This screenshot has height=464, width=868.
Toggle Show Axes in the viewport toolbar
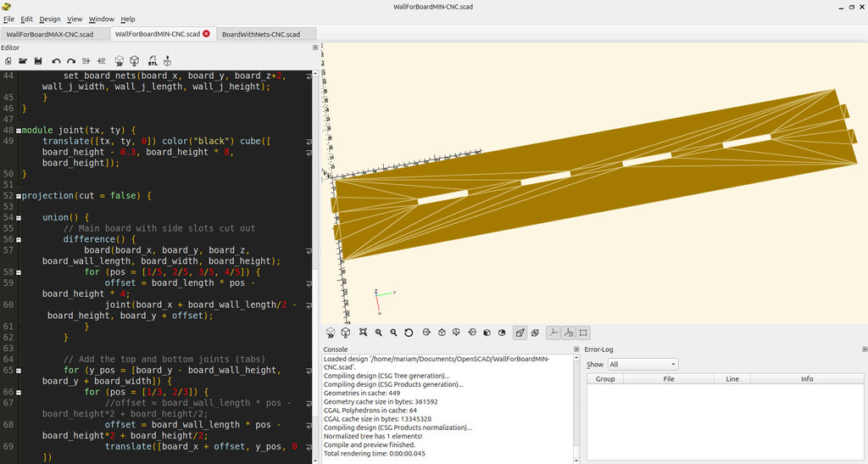pos(553,333)
